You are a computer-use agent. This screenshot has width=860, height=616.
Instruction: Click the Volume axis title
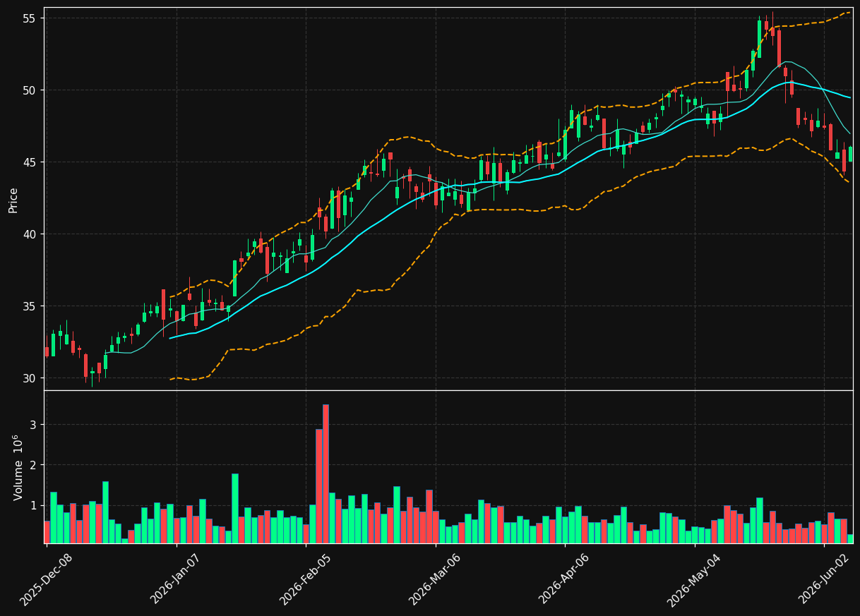tap(18, 467)
